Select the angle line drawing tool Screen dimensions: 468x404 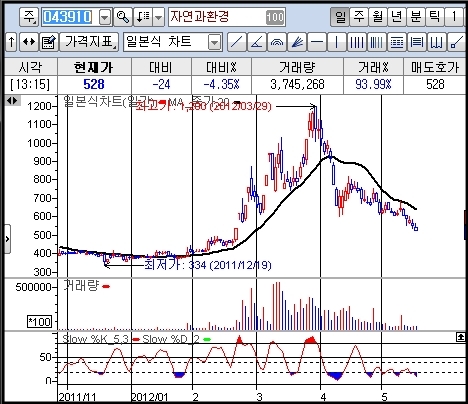click(x=257, y=42)
